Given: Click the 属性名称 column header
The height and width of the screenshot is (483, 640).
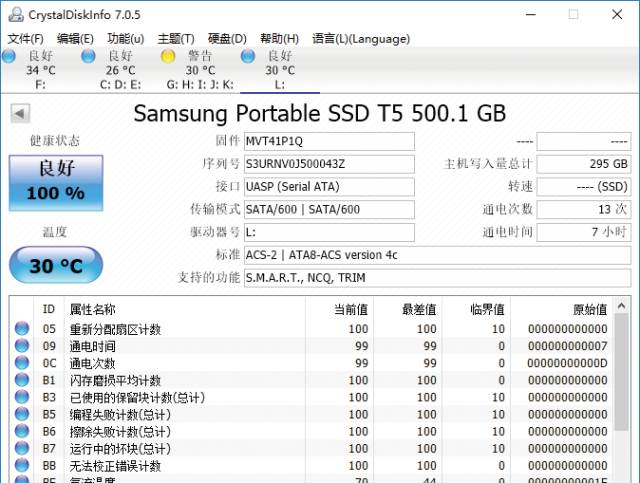Looking at the screenshot, I should (x=92, y=309).
